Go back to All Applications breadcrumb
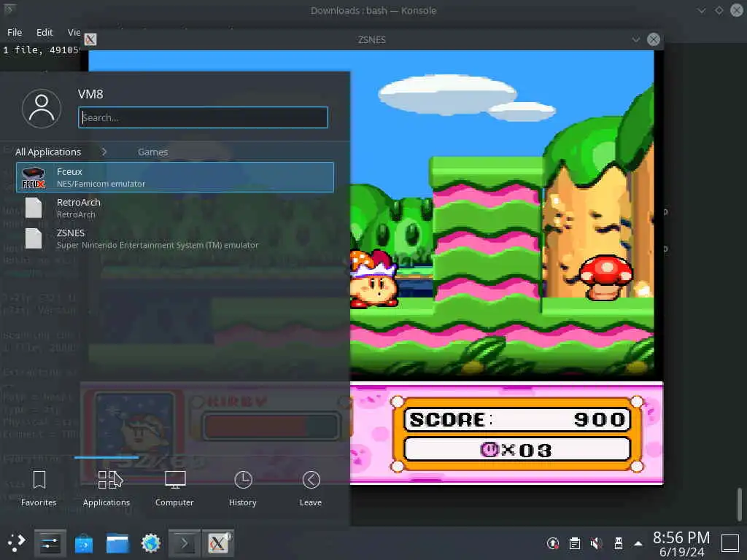The height and width of the screenshot is (560, 747). [x=48, y=152]
